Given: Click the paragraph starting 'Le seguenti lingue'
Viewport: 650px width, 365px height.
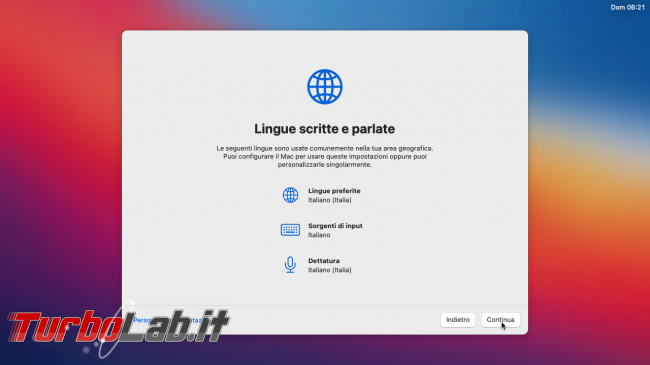Looking at the screenshot, I should [x=325, y=156].
